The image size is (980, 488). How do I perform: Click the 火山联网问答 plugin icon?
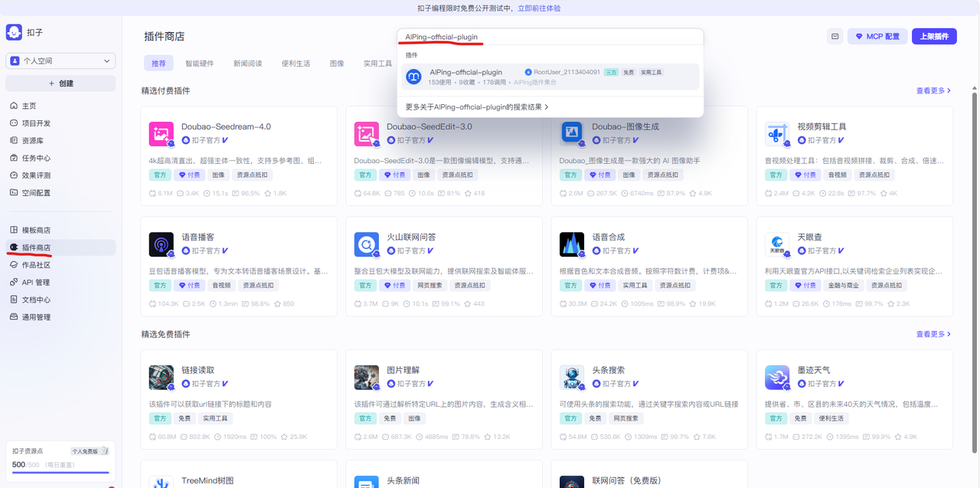[x=367, y=244]
